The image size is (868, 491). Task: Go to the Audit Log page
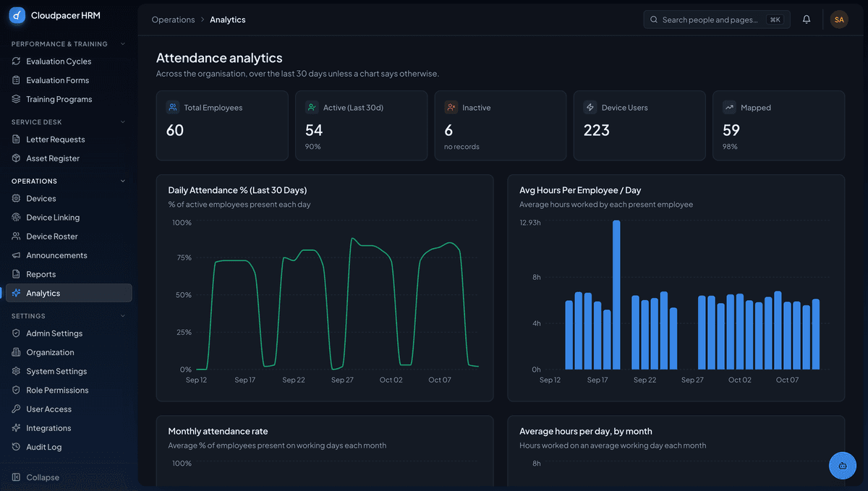[69, 447]
